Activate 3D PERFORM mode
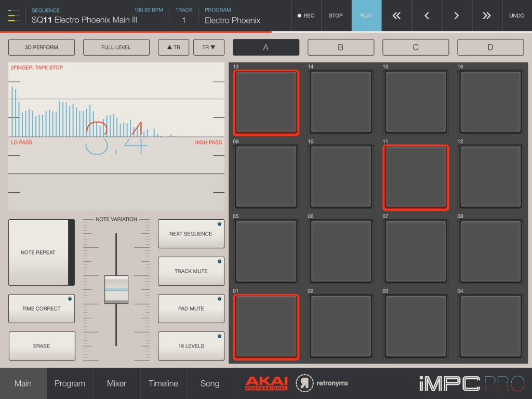532x399 pixels. (42, 47)
